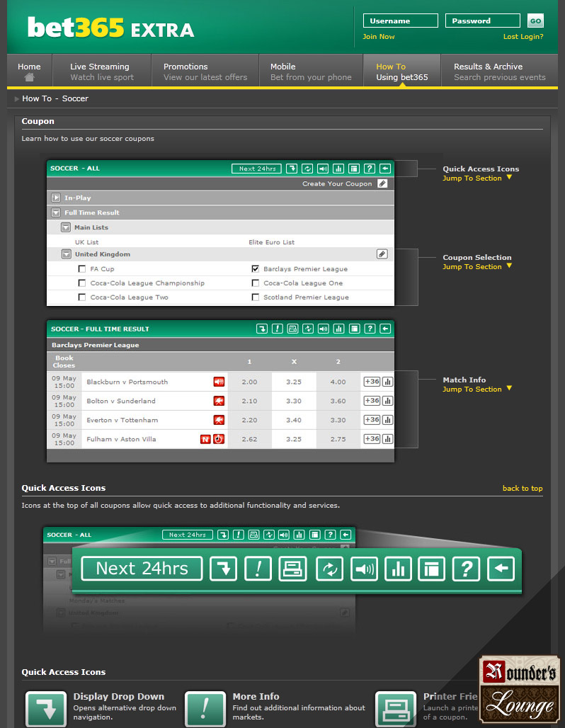Click the refresh icon in the enlarged toolbar
Screen dimensions: 565x728
[x=330, y=569]
